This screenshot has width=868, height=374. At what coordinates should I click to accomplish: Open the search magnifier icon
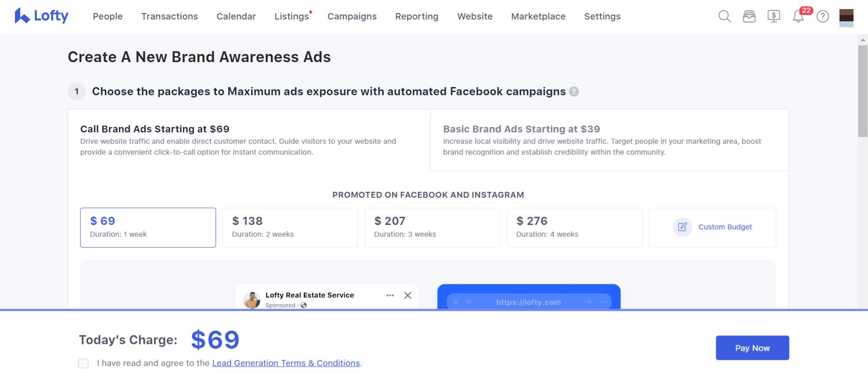(724, 17)
